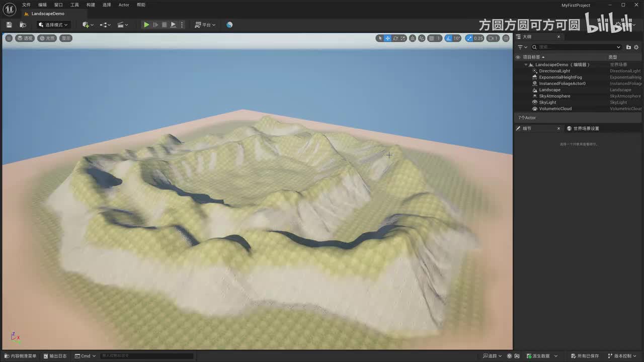Screen dimensions: 644x362
Task: Open the 选择模式 mode dropdown
Action: tap(53, 25)
